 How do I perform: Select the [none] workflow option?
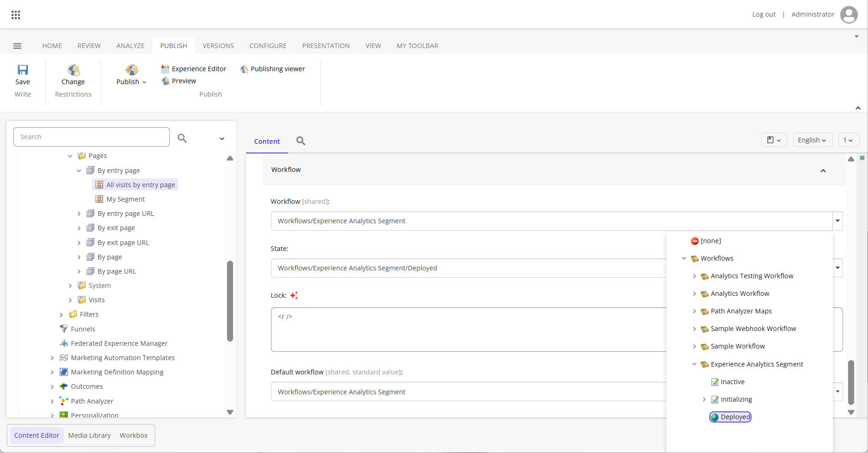(x=706, y=241)
